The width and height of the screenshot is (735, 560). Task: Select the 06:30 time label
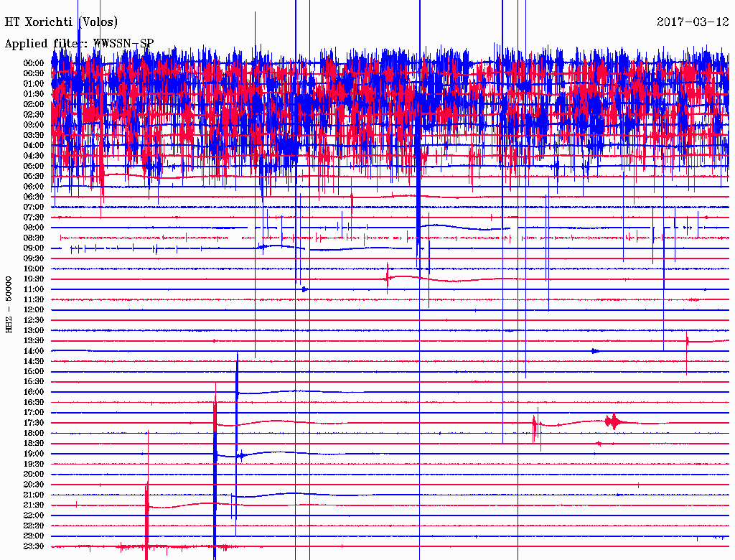click(x=34, y=197)
